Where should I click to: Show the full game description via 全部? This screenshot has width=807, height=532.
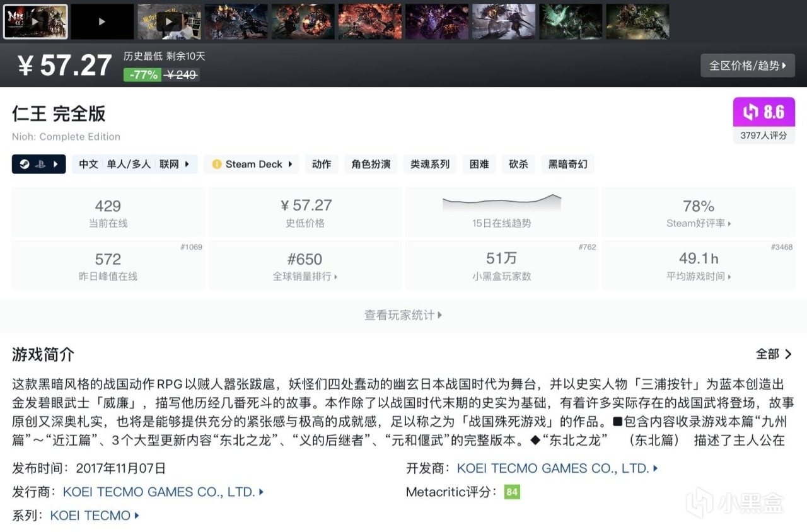point(774,354)
